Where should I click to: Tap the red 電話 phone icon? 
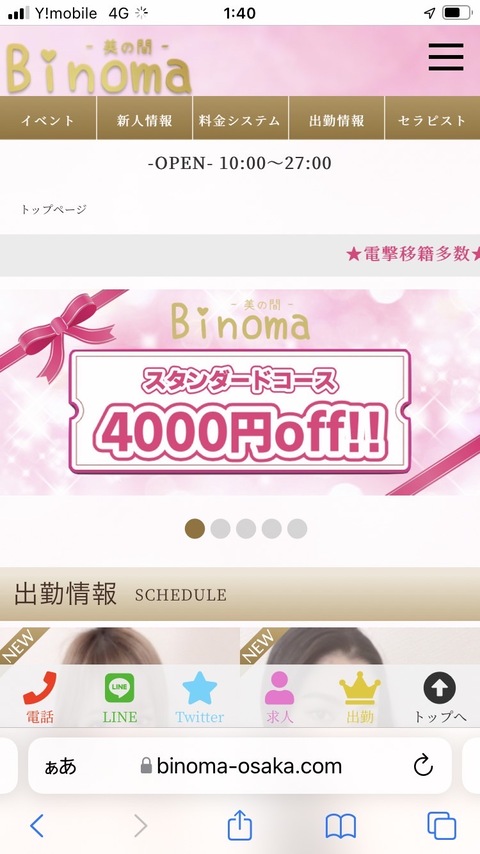pos(40,688)
